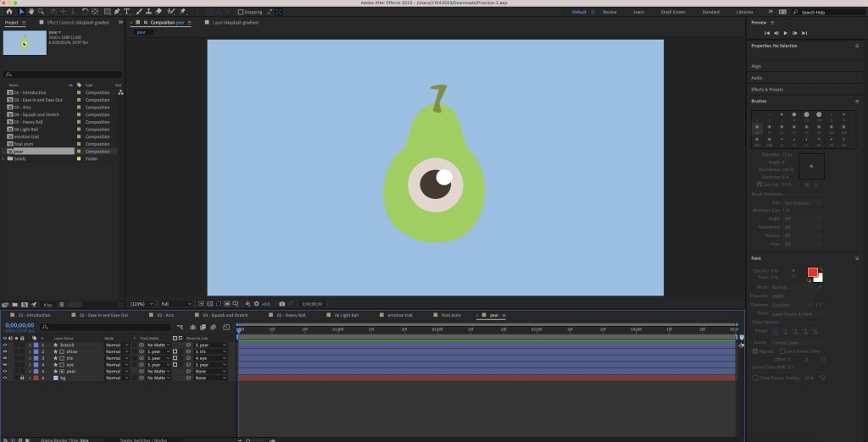Select the Type (T) tool
The height and width of the screenshot is (442, 868).
coord(127,12)
